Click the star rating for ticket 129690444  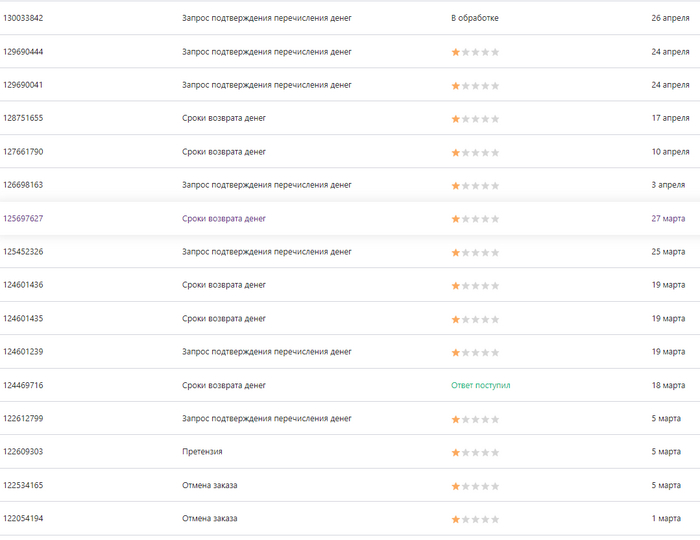click(475, 52)
